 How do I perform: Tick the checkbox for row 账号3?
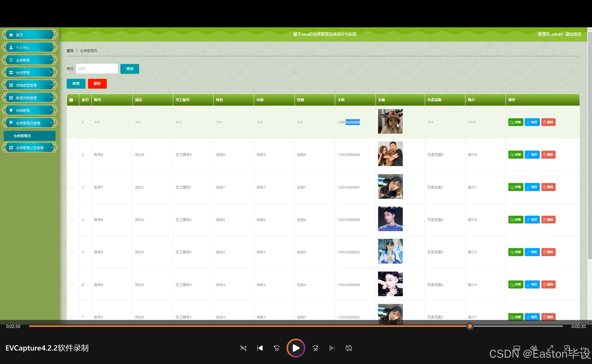click(x=71, y=317)
